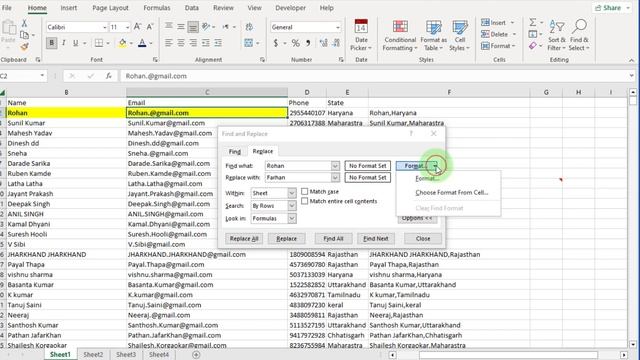Open Sort & Filter menu
The image size is (640, 360).
[x=557, y=35]
